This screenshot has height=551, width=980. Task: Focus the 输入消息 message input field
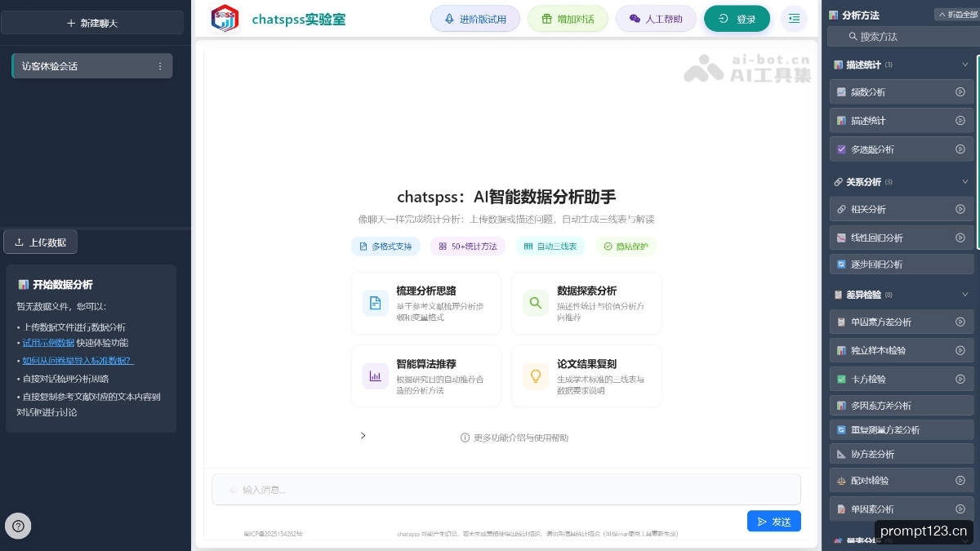(x=506, y=490)
